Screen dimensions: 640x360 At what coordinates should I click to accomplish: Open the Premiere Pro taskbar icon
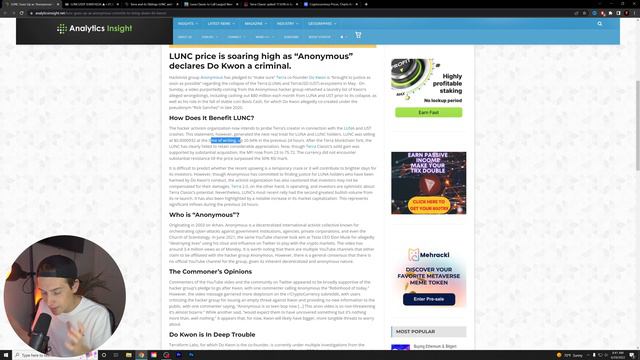(179, 355)
